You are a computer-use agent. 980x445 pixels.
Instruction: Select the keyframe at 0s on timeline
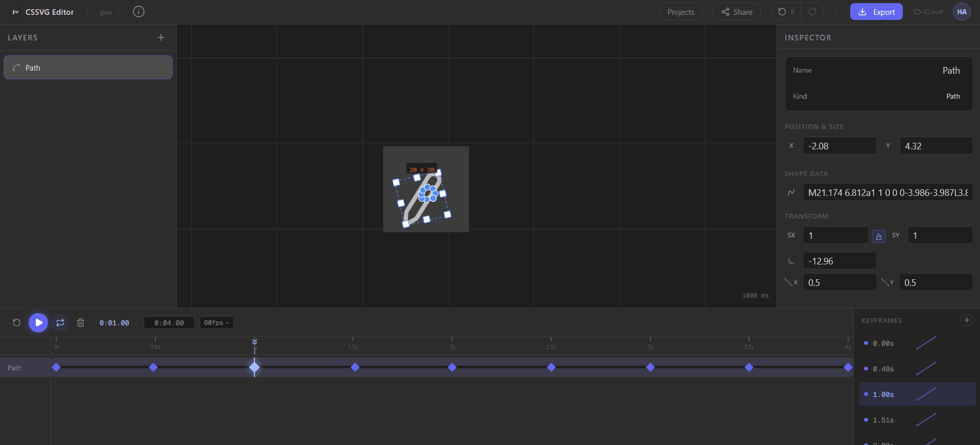click(x=56, y=367)
